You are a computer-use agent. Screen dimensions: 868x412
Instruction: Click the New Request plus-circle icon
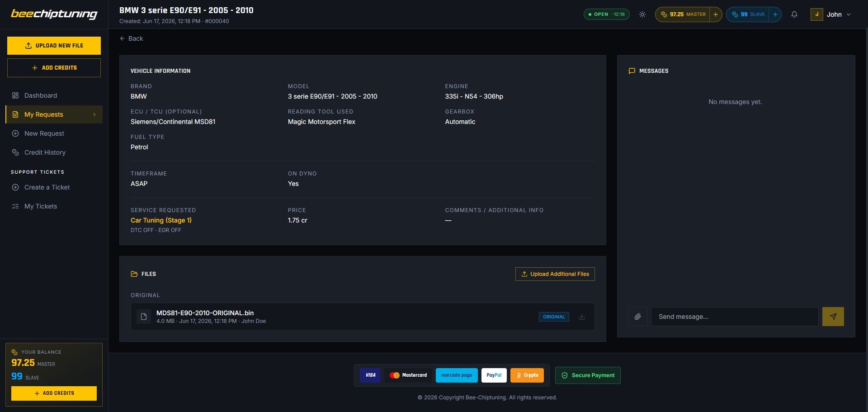click(x=15, y=133)
